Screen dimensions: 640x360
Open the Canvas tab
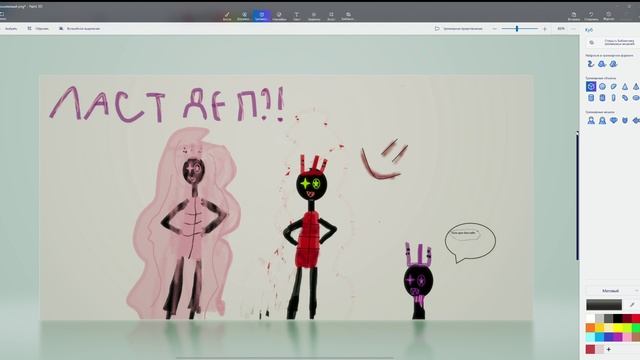331,16
